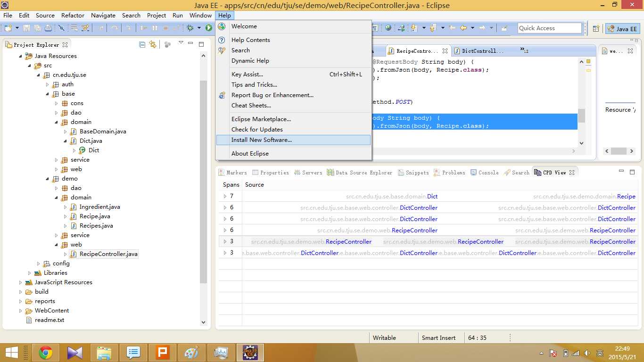
Task: Select Recipes.java in Project Explorer
Action: click(96, 226)
